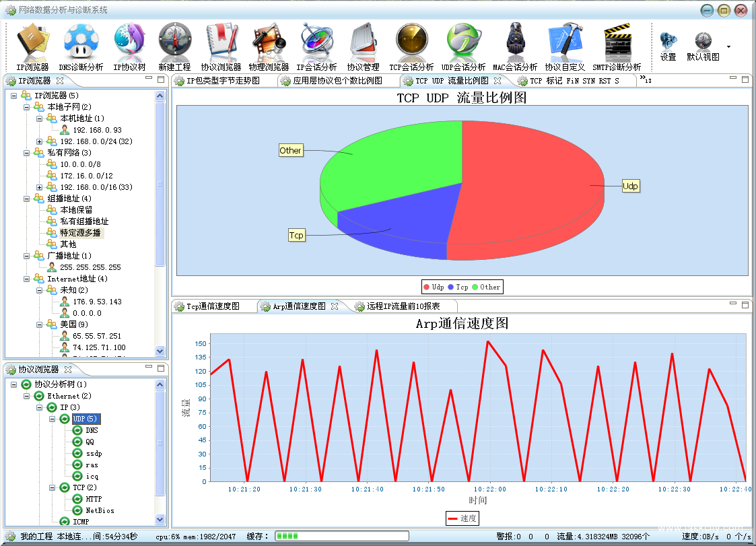Select the Tcp通信速度图 tab
Image resolution: width=756 pixels, height=546 pixels.
point(213,306)
